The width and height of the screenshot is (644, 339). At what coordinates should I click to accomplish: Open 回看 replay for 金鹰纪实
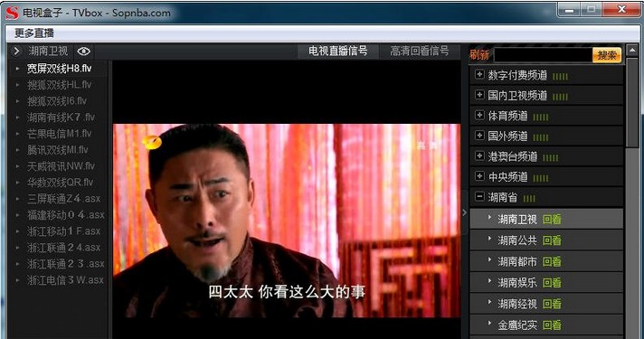pyautogui.click(x=552, y=325)
